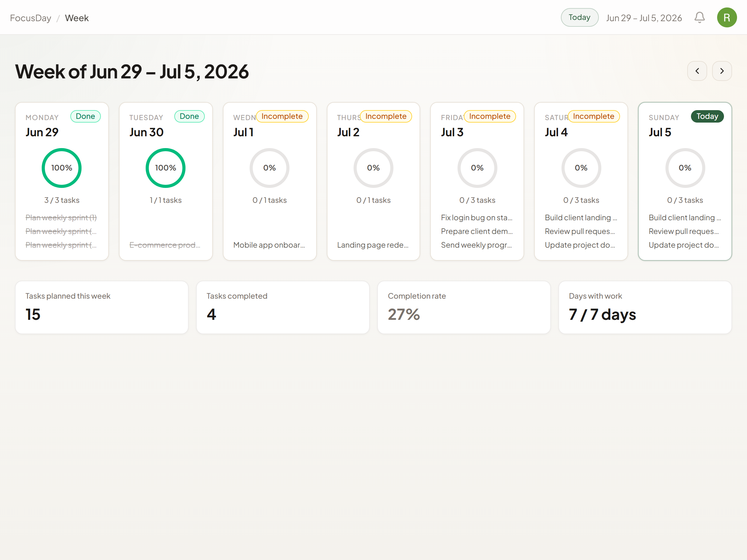Navigate to FocusDay home breadcrumb
This screenshot has height=560, width=747.
coord(31,18)
